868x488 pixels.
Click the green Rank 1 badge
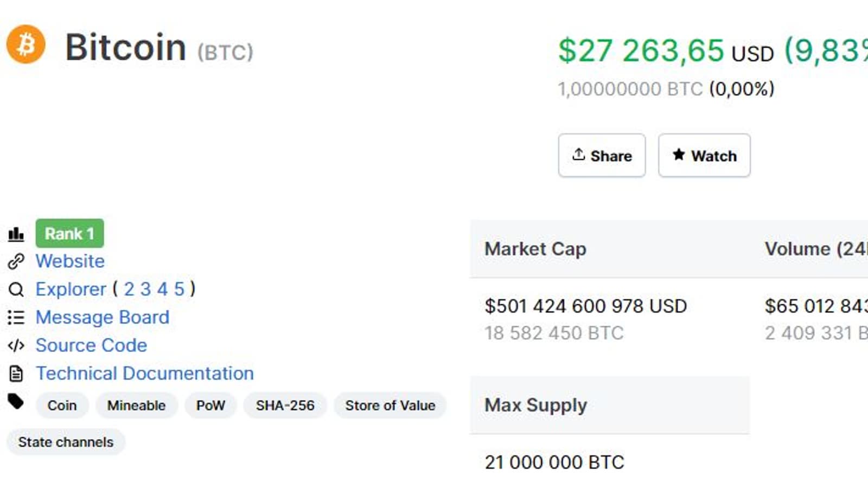(x=69, y=234)
